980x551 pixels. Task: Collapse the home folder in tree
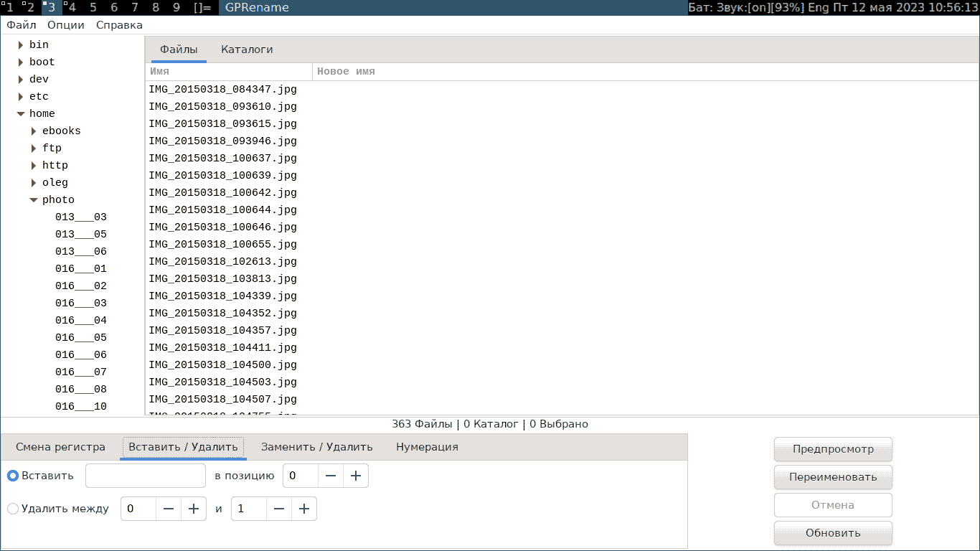coord(21,114)
